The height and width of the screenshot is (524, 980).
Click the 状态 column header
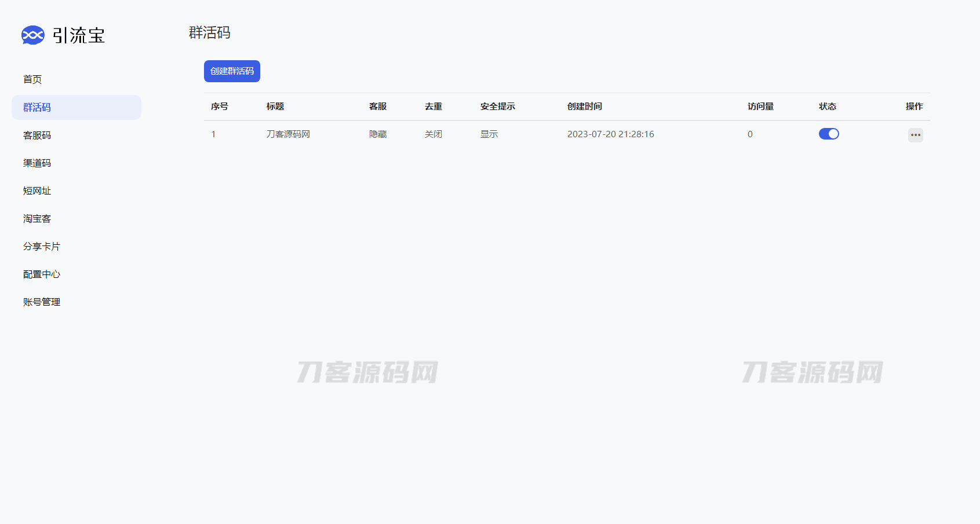[827, 107]
